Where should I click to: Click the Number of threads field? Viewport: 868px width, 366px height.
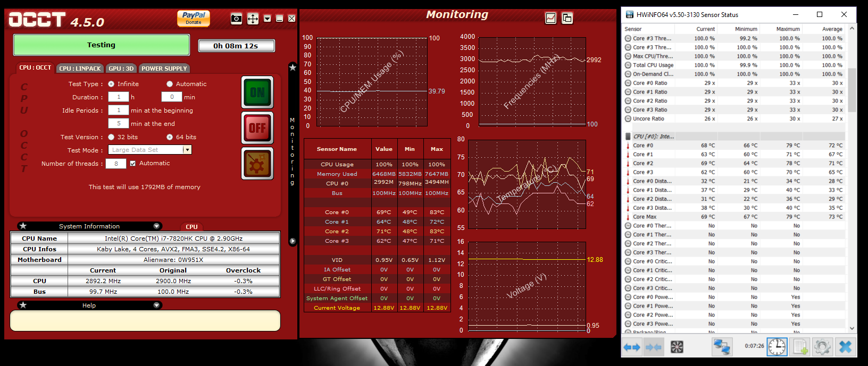point(116,164)
